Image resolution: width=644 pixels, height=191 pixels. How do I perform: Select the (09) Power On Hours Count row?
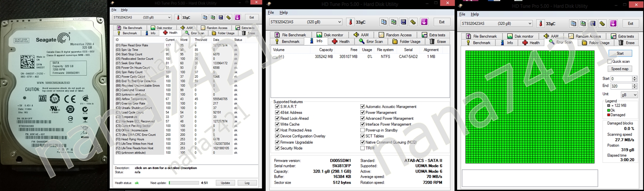(x=185, y=67)
